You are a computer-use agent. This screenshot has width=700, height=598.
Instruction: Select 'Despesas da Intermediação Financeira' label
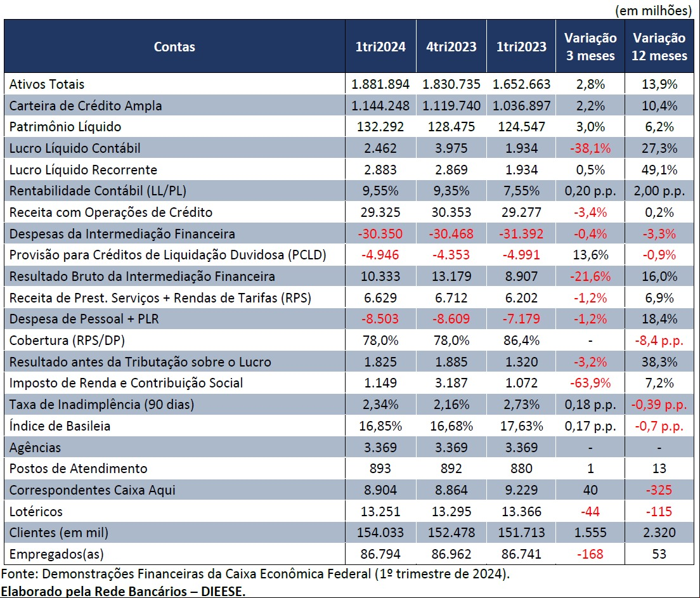(x=122, y=233)
